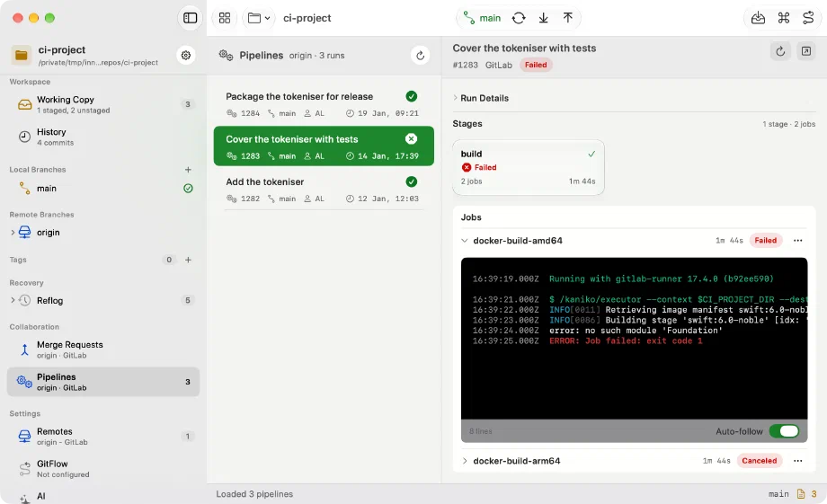Pull changes with the down arrow icon

[x=543, y=18]
